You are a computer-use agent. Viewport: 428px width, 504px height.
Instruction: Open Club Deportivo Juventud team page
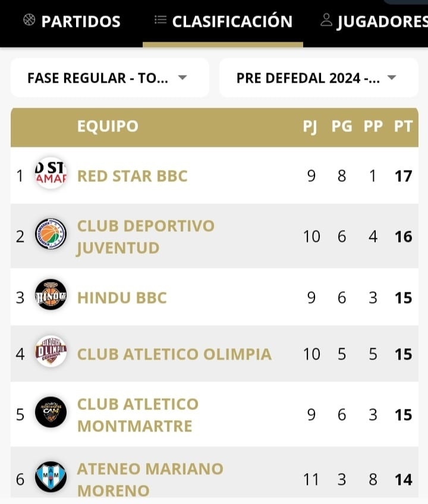pyautogui.click(x=146, y=237)
